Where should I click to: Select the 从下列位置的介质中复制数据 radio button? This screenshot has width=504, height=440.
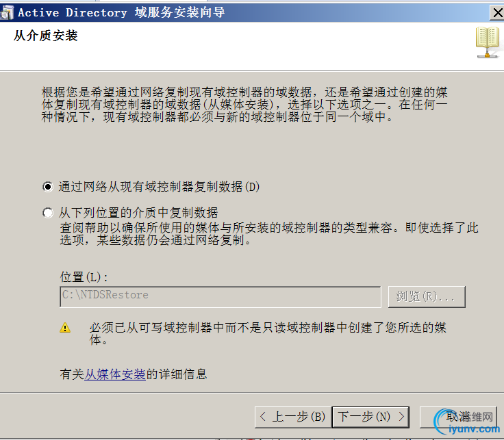(x=48, y=213)
